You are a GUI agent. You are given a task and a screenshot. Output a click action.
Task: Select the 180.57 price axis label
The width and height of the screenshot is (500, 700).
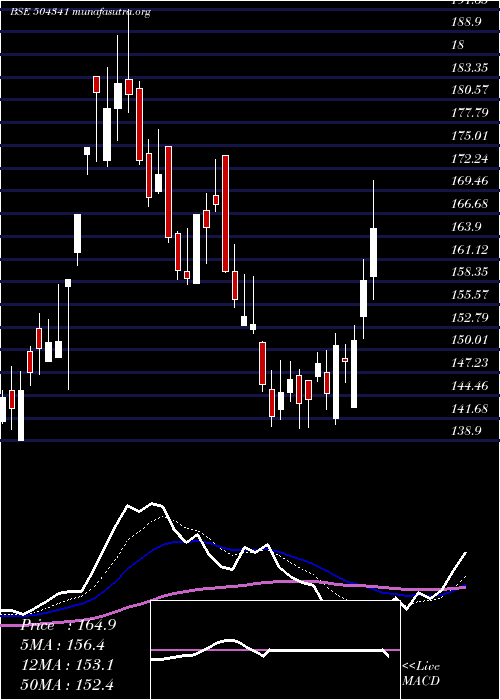click(470, 90)
